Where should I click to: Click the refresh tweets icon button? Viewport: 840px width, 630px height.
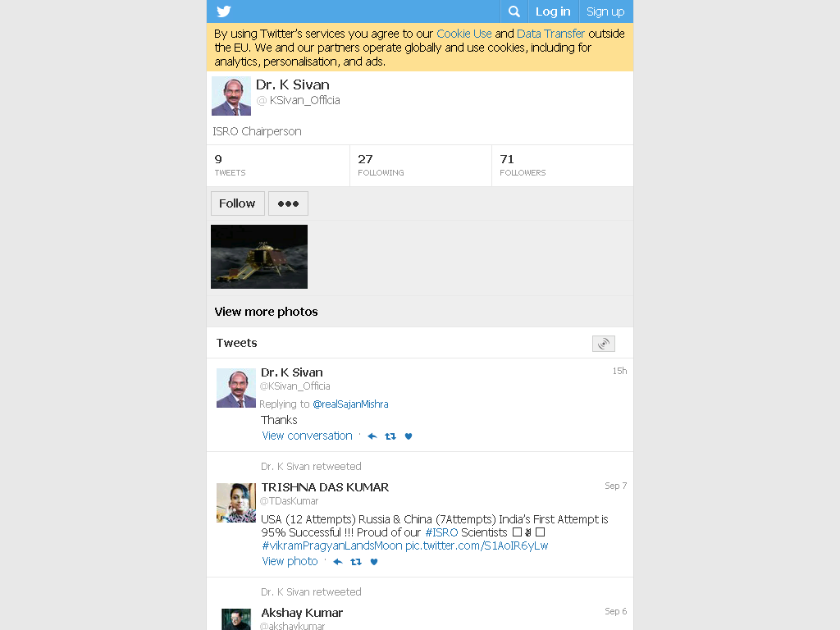pyautogui.click(x=604, y=344)
